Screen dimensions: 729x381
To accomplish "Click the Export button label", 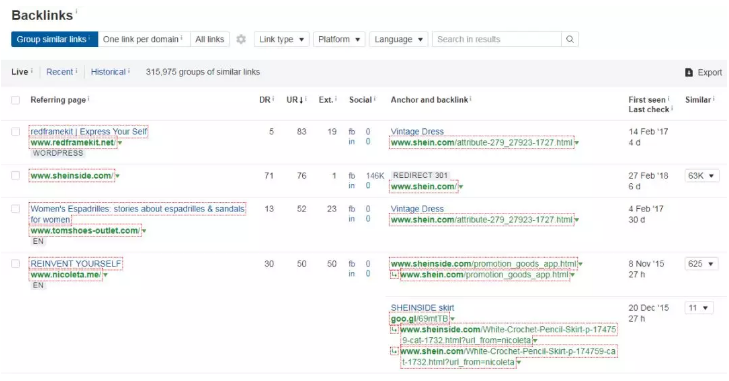I will 709,72.
